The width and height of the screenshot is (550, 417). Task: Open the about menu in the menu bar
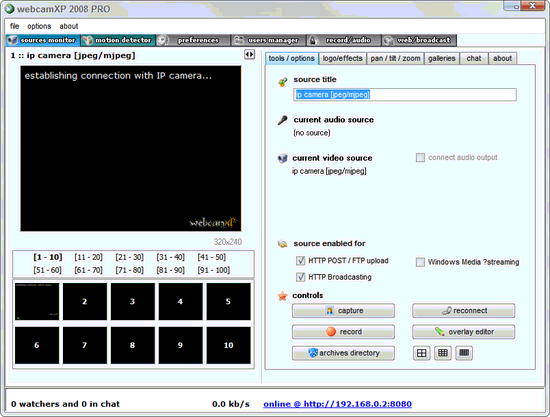[x=69, y=26]
